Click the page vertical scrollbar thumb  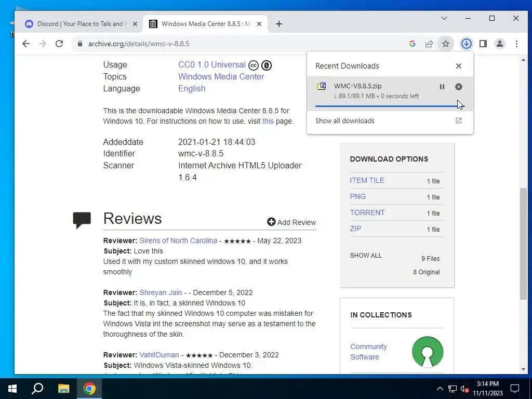pyautogui.click(x=523, y=244)
